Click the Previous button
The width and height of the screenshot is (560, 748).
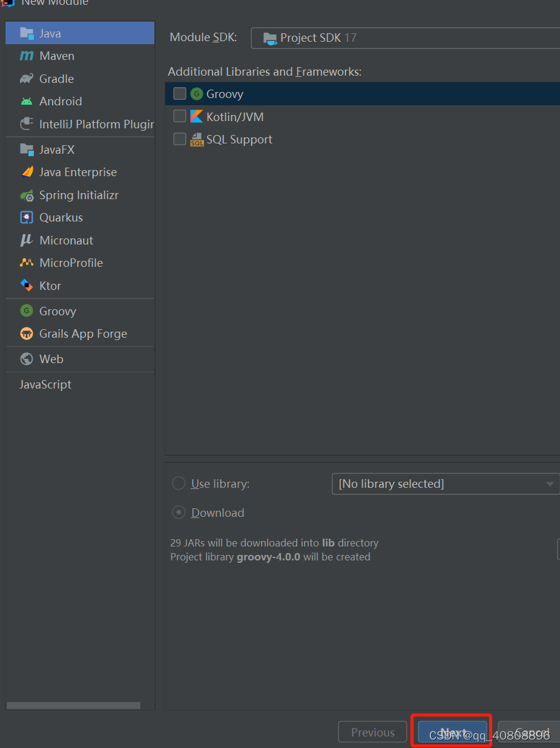(373, 732)
